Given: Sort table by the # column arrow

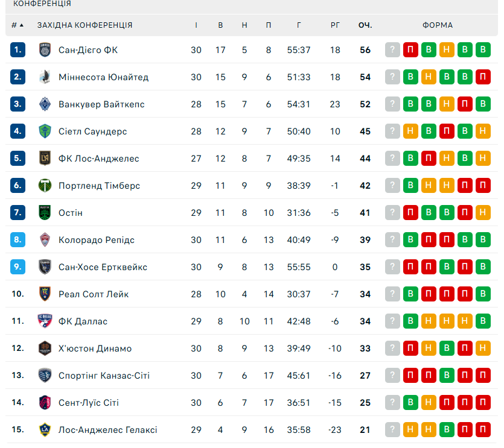Looking at the screenshot, I should (22, 25).
